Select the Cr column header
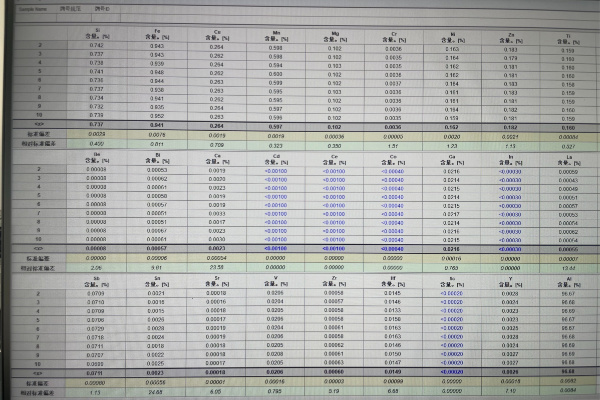Viewport: 600px width, 400px height. coord(396,34)
